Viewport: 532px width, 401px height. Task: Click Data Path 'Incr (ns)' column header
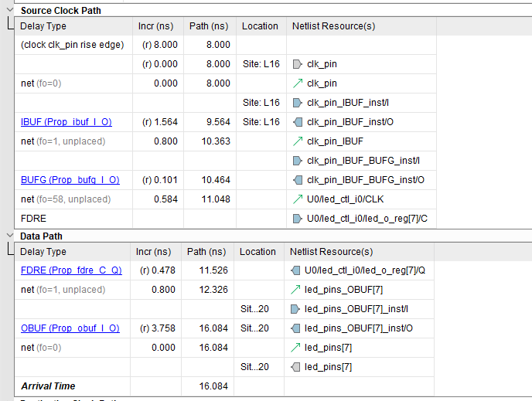coord(155,252)
